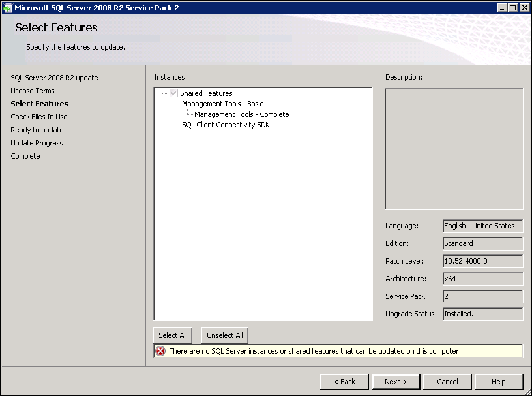The width and height of the screenshot is (532, 396).
Task: Click the SQL Server installer title bar icon
Action: click(x=7, y=7)
